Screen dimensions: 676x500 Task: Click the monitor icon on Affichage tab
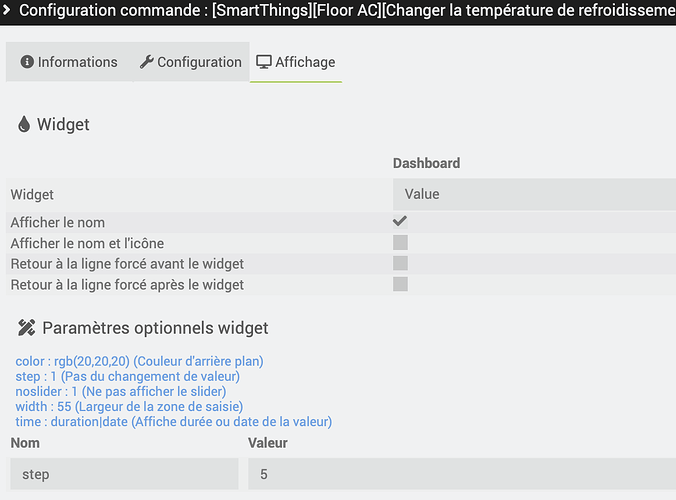pos(264,62)
